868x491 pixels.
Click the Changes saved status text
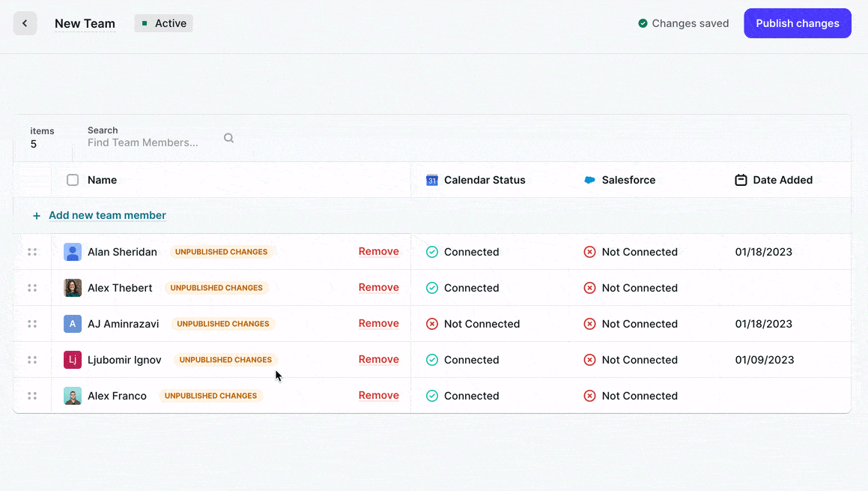pyautogui.click(x=691, y=23)
